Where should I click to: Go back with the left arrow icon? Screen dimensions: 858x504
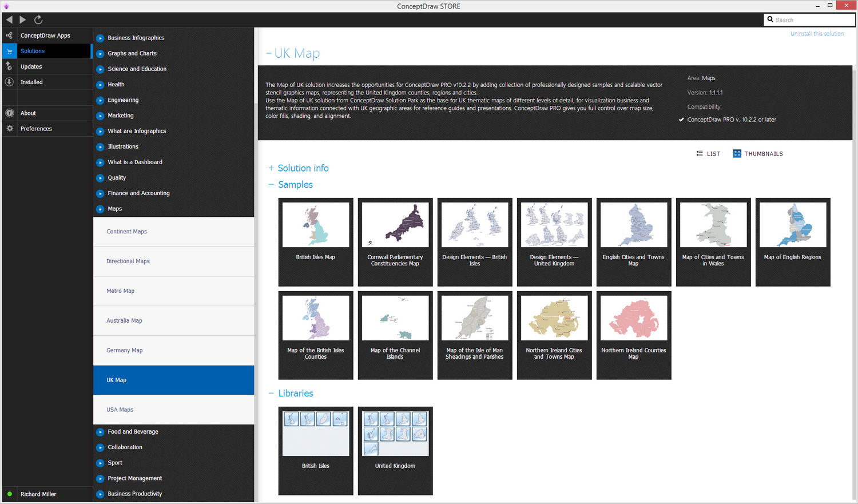click(9, 19)
